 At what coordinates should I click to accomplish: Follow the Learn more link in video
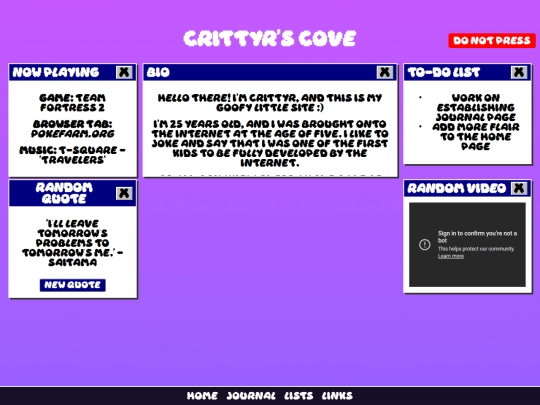coord(451,256)
